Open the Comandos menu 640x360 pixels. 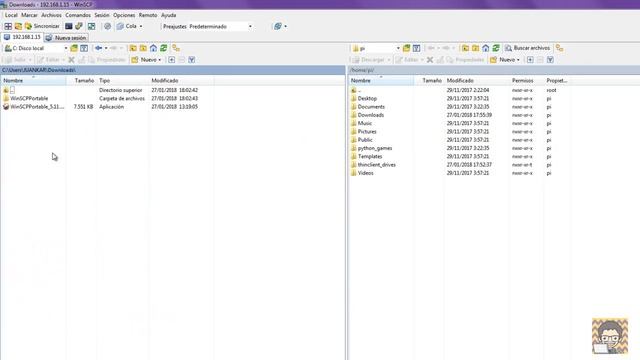tap(78, 15)
